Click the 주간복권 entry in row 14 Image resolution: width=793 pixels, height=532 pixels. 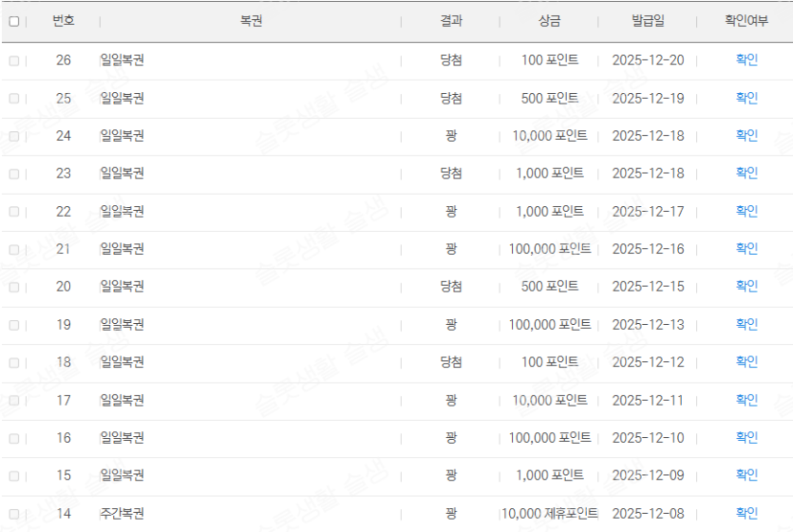[x=122, y=513]
